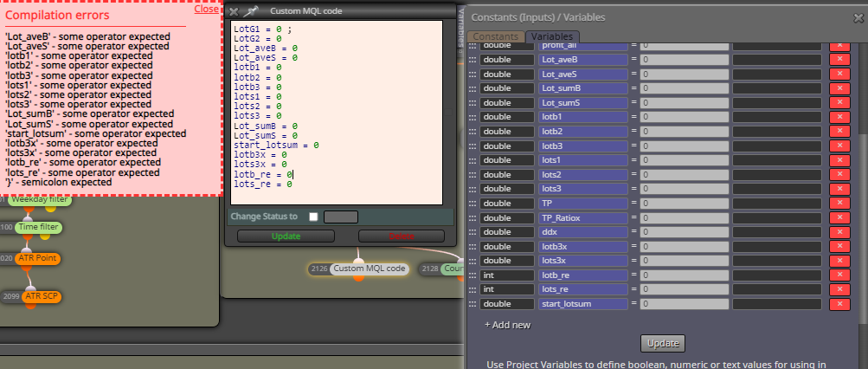Screen dimensions: 868x369
Task: Click the code line "start_lotsum = 0"
Action: [276, 145]
